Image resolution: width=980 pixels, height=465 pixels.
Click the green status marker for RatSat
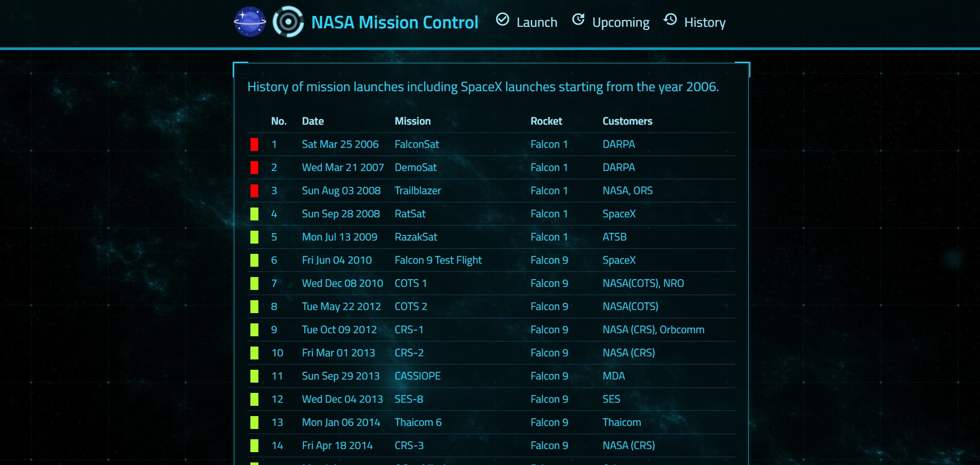coord(254,214)
